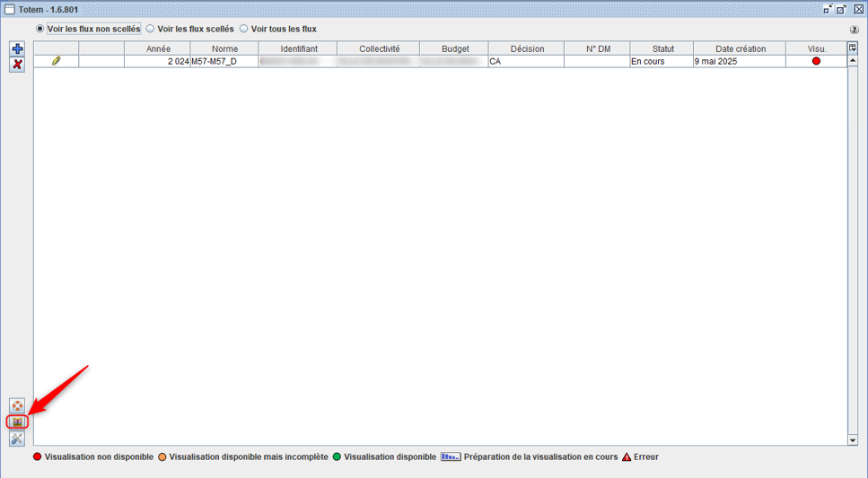This screenshot has height=478, width=868.
Task: Click the scrollbar down arrow
Action: pyautogui.click(x=853, y=440)
